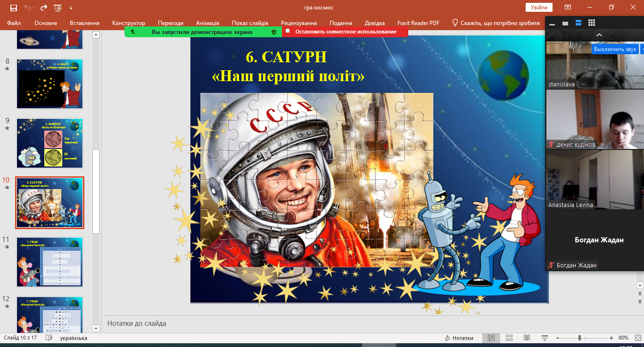Viewport: 644px width, 347px height.
Task: Open the Foxit Reader PDF tab
Action: point(418,23)
